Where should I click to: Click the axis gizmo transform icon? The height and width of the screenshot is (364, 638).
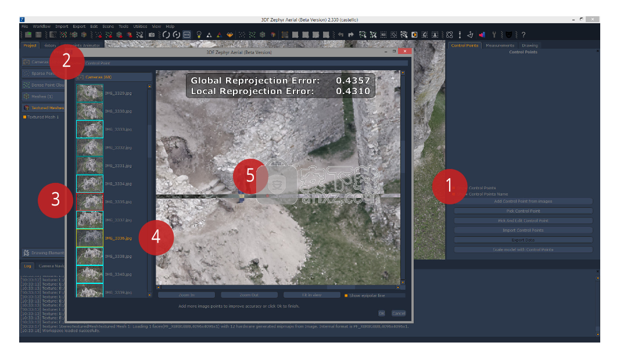[470, 35]
